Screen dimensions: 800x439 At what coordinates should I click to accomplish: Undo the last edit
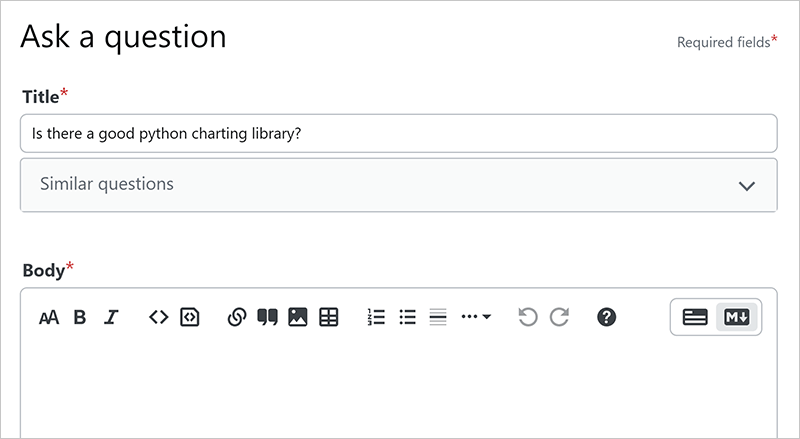pyautogui.click(x=528, y=317)
